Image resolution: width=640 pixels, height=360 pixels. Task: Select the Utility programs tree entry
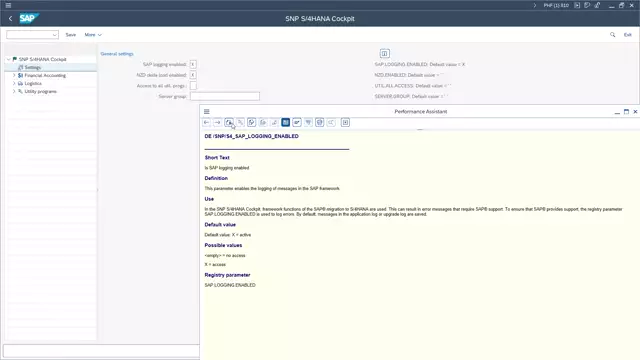tap(40, 91)
